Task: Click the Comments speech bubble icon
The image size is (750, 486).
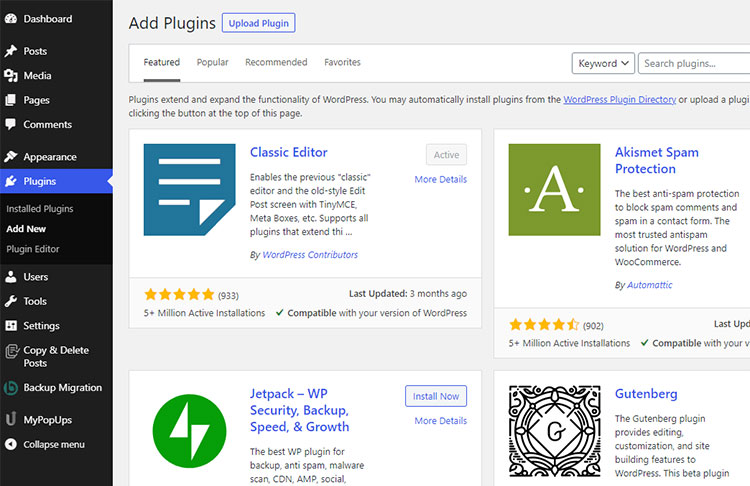Action: [11, 124]
